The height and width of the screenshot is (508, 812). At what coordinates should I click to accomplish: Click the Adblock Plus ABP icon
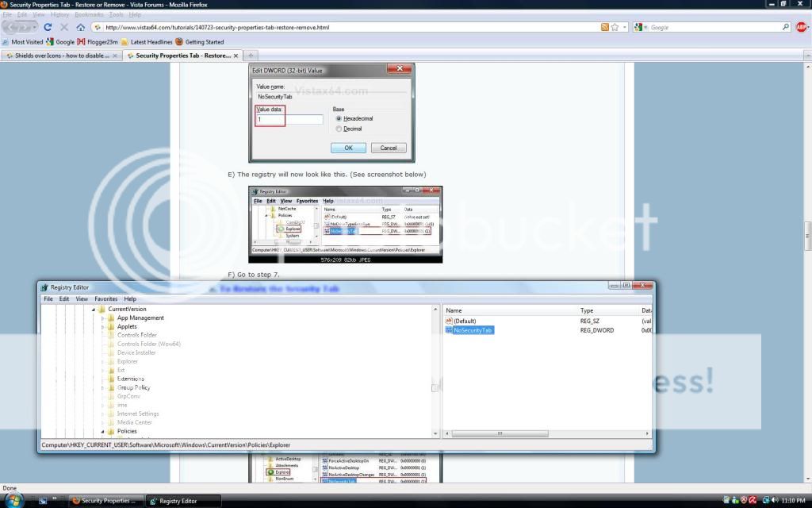801,27
